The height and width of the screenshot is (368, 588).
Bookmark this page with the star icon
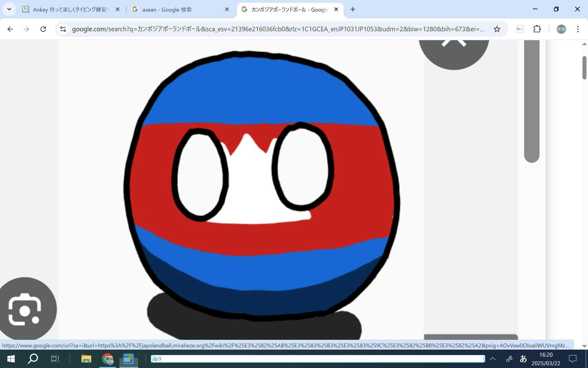[497, 29]
